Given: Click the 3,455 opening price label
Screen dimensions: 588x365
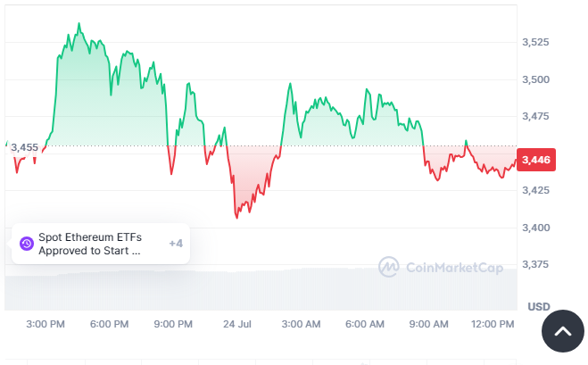Looking at the screenshot, I should (24, 147).
